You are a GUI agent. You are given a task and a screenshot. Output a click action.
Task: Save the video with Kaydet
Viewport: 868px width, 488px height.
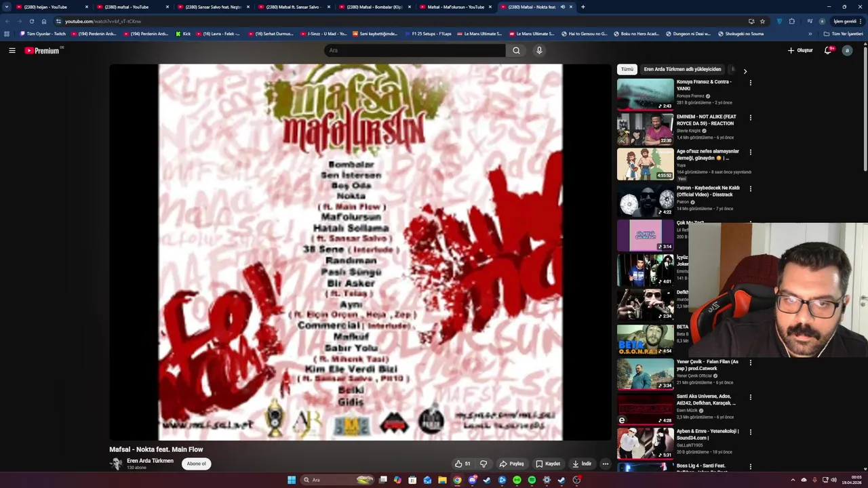(548, 464)
